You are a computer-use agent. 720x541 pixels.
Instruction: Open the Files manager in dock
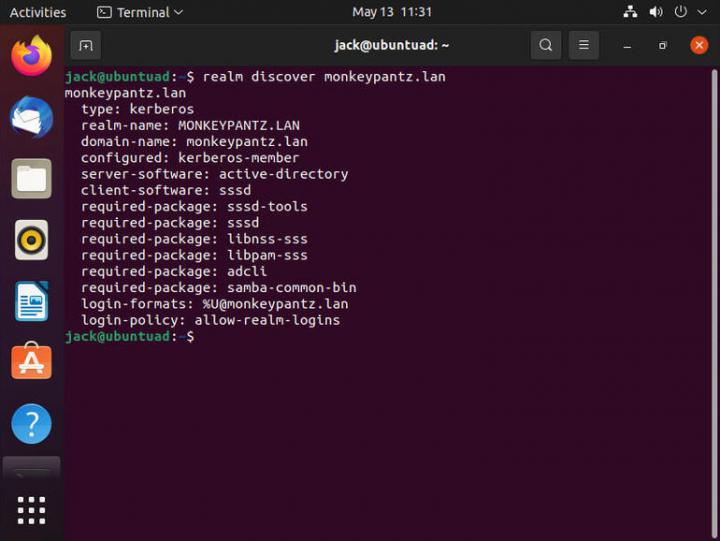point(31,179)
